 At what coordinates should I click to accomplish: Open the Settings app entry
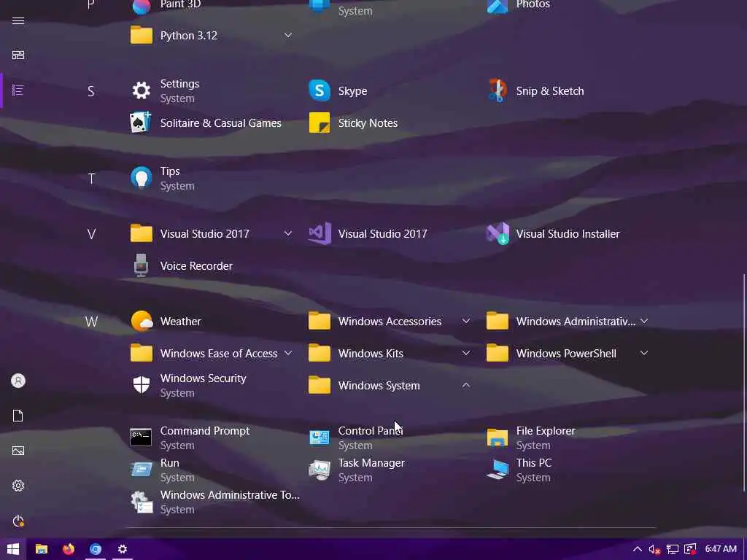212,91
